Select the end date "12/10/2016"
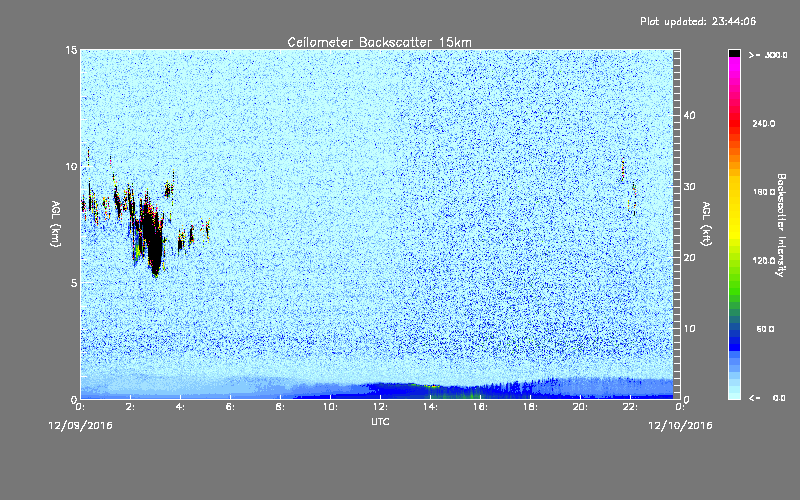The image size is (800, 500). click(x=680, y=426)
